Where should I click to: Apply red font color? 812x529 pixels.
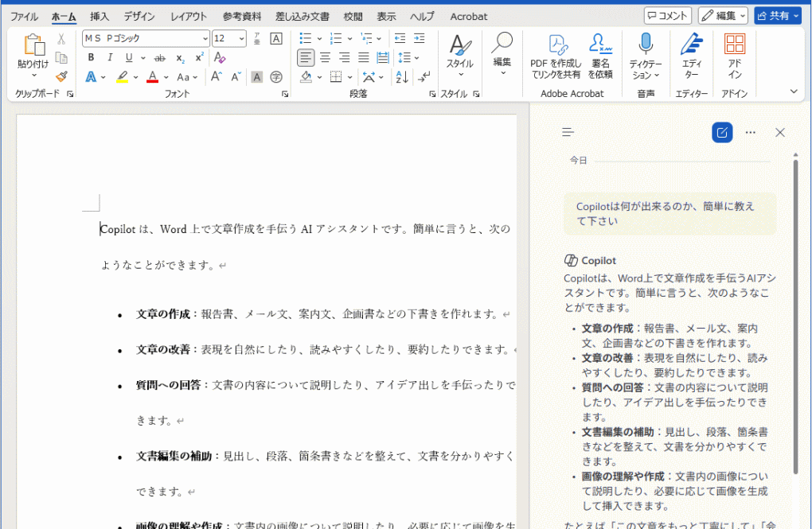pyautogui.click(x=152, y=77)
